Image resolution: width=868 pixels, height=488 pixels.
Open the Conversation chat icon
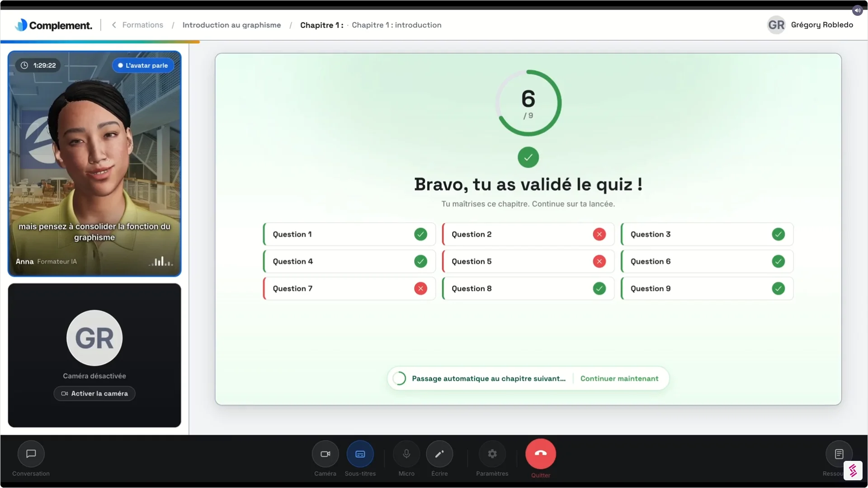click(x=31, y=454)
